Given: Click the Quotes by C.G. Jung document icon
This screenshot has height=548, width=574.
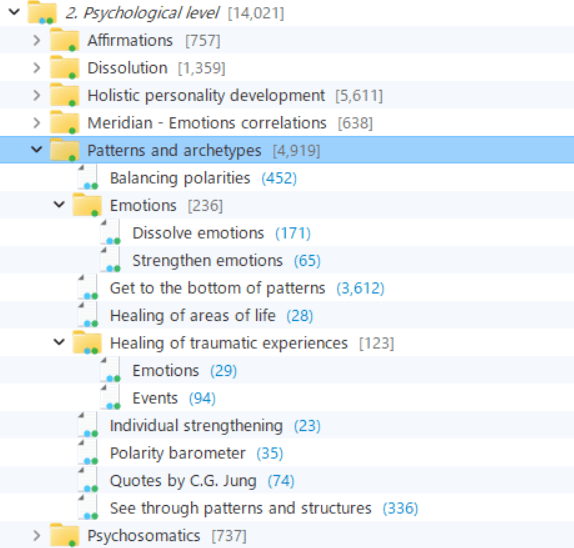Looking at the screenshot, I should click(88, 480).
